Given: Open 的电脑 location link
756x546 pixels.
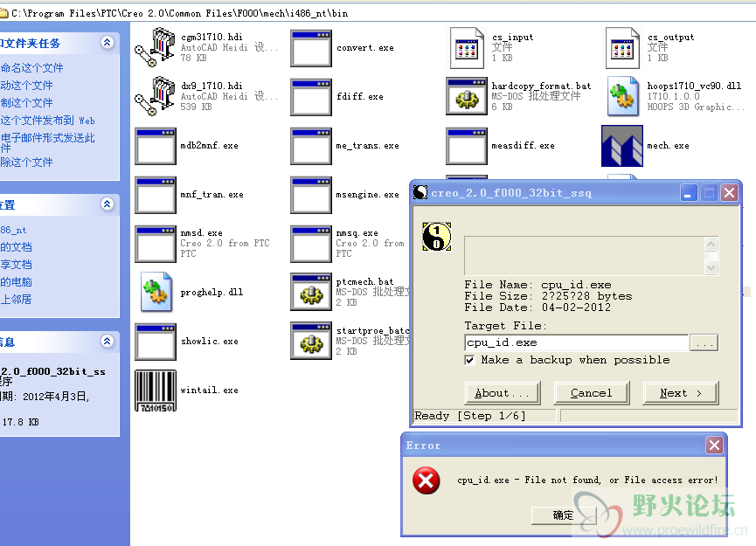Looking at the screenshot, I should tap(16, 282).
